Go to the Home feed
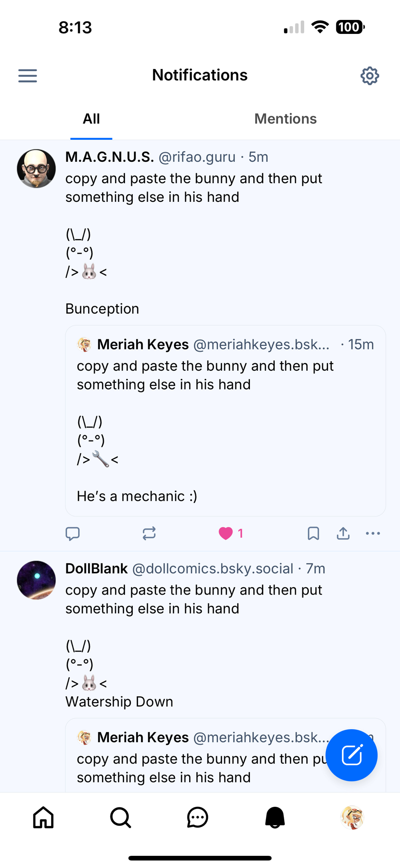This screenshot has width=400, height=868. (43, 818)
